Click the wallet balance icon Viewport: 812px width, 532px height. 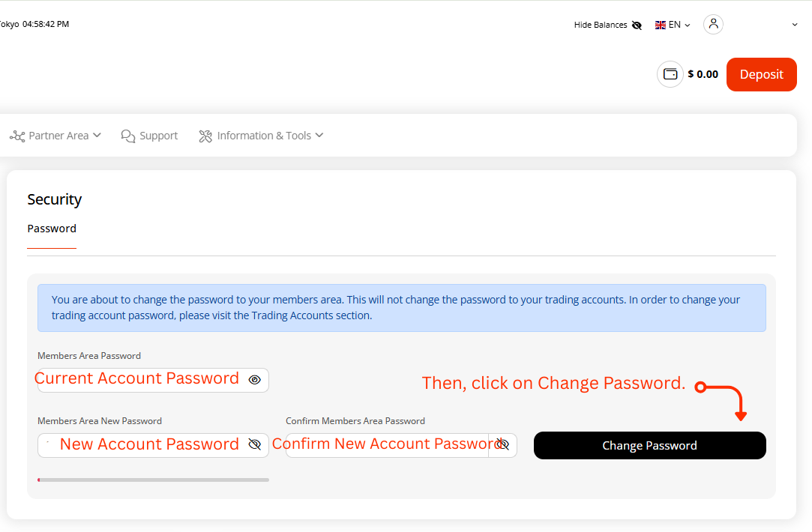[670, 74]
